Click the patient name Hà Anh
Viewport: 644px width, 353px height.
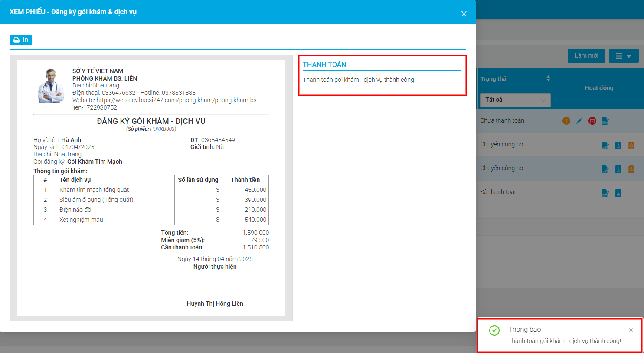click(x=71, y=140)
